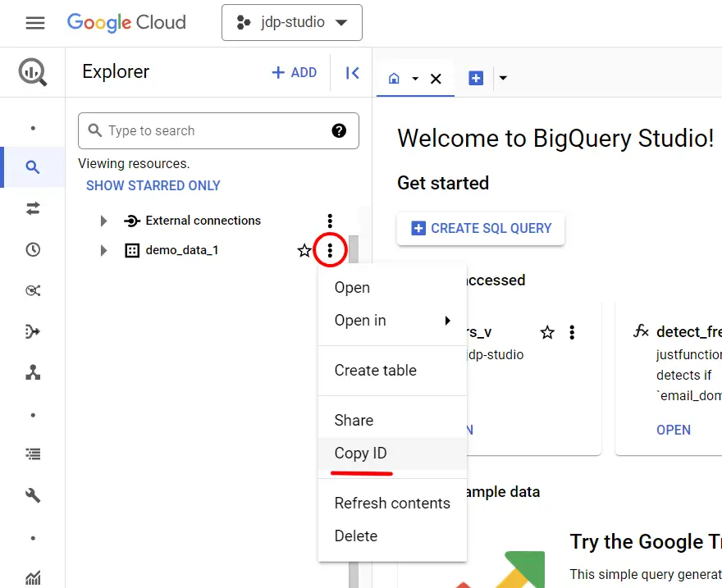Open the Open in submenu
The height and width of the screenshot is (588, 722).
[392, 320]
